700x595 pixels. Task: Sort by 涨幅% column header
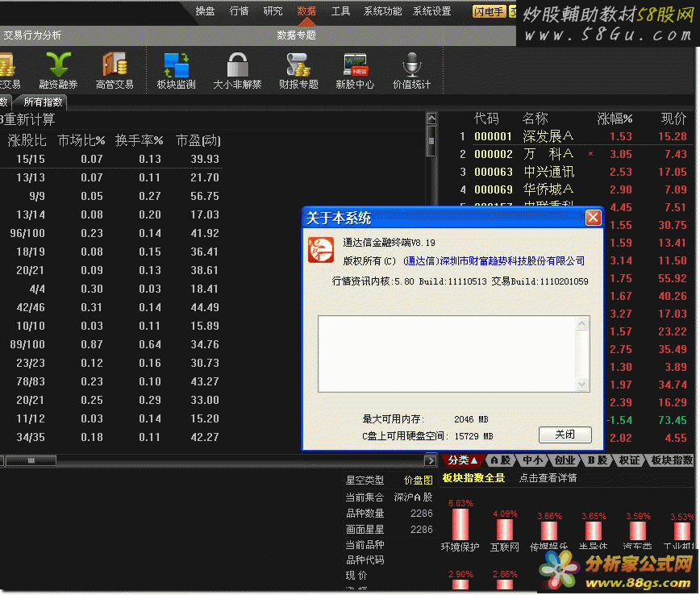(615, 119)
